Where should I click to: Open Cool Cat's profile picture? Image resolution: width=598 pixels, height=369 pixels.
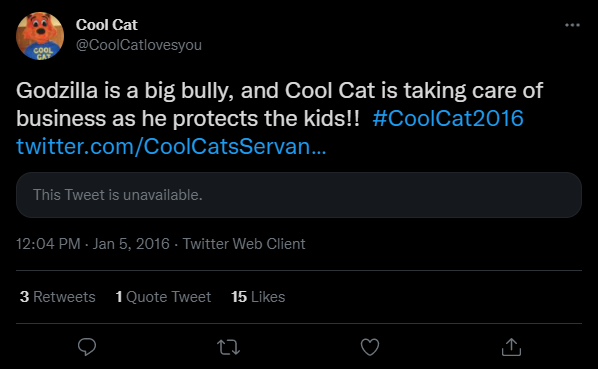click(40, 36)
